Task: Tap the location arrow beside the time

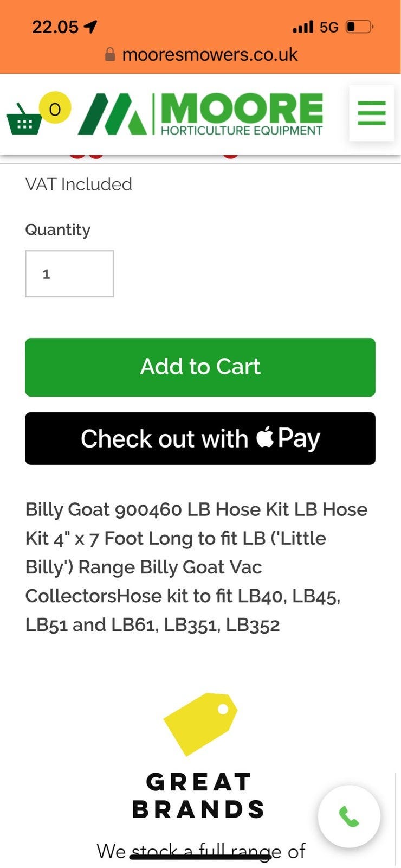Action: (x=90, y=27)
